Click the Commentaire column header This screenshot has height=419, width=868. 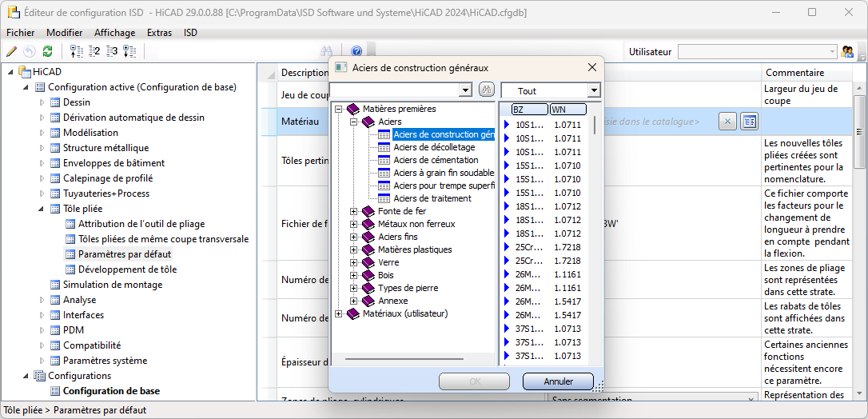pyautogui.click(x=808, y=73)
